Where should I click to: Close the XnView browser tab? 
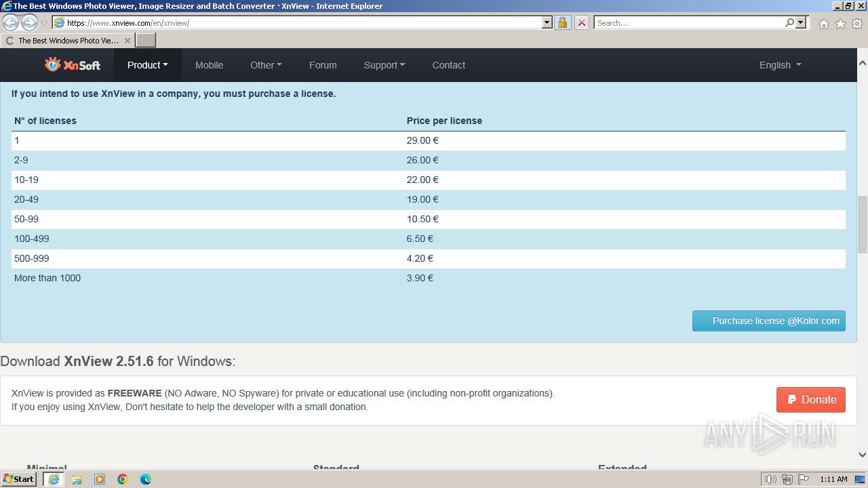click(x=127, y=41)
